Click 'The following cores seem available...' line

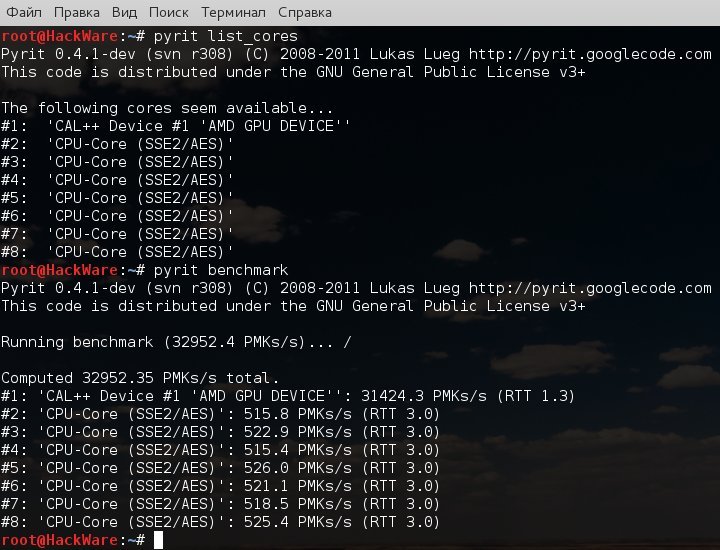coord(167,108)
